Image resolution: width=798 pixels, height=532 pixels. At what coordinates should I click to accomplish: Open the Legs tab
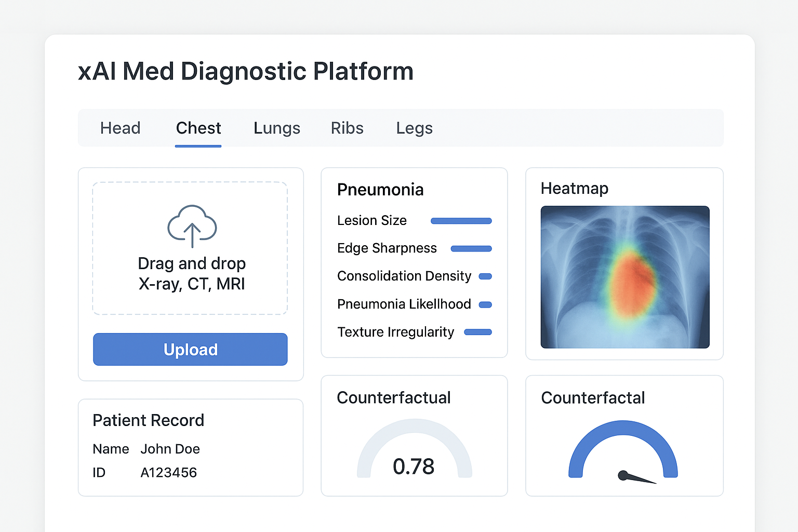[x=414, y=128]
